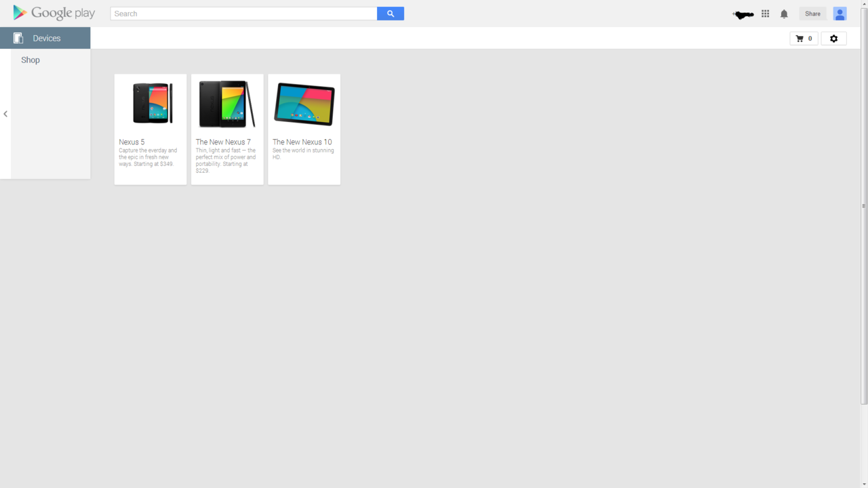
Task: Select the Devices menu tab
Action: click(x=47, y=38)
